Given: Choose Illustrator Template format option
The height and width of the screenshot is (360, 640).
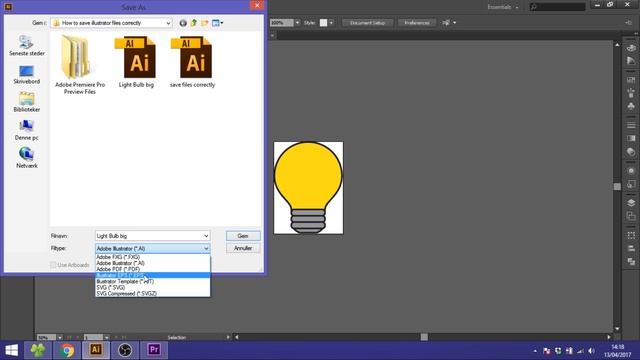Looking at the screenshot, I should click(x=153, y=281).
